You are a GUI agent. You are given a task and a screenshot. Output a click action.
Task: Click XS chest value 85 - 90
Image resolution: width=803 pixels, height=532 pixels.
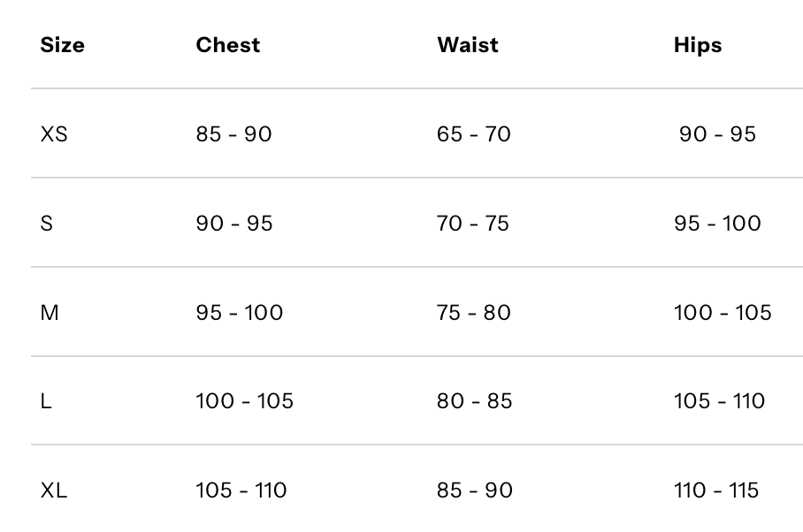pyautogui.click(x=233, y=134)
